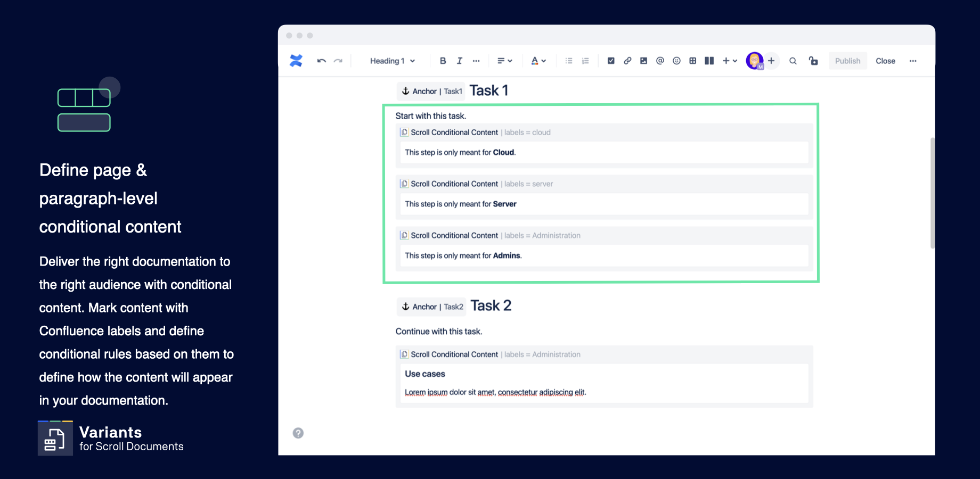The height and width of the screenshot is (479, 980).
Task: Click the 'Use cases' subheading
Action: [x=425, y=374]
